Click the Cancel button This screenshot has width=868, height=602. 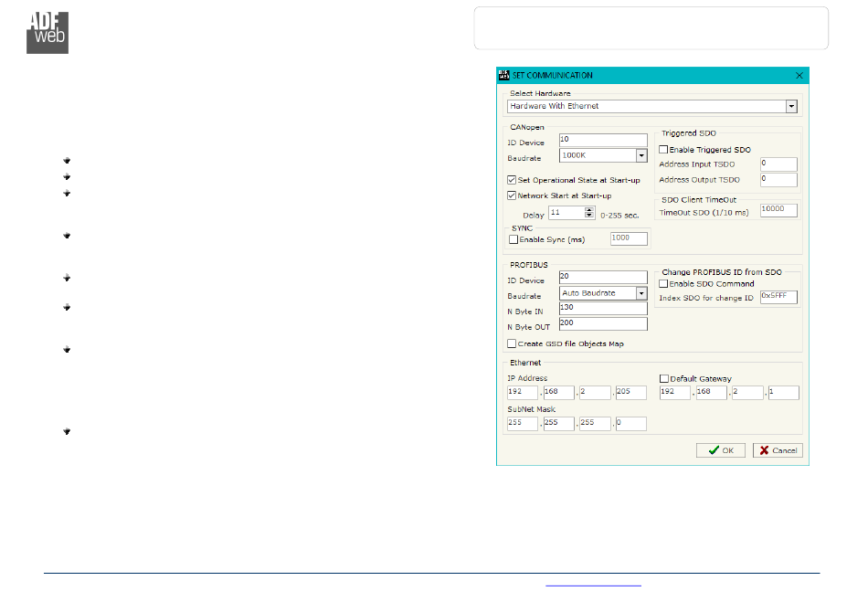point(778,450)
